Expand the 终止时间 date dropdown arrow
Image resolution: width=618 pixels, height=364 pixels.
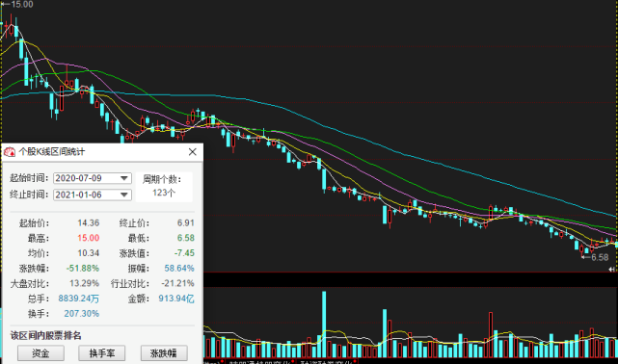pyautogui.click(x=124, y=195)
